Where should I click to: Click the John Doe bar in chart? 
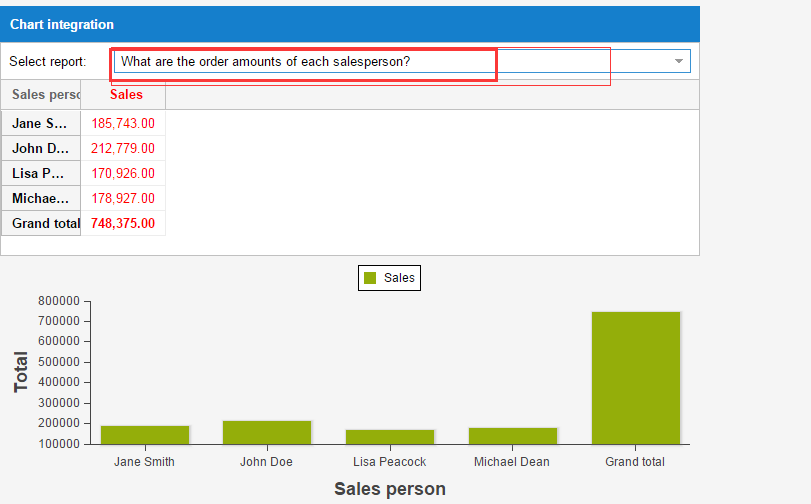tap(267, 432)
